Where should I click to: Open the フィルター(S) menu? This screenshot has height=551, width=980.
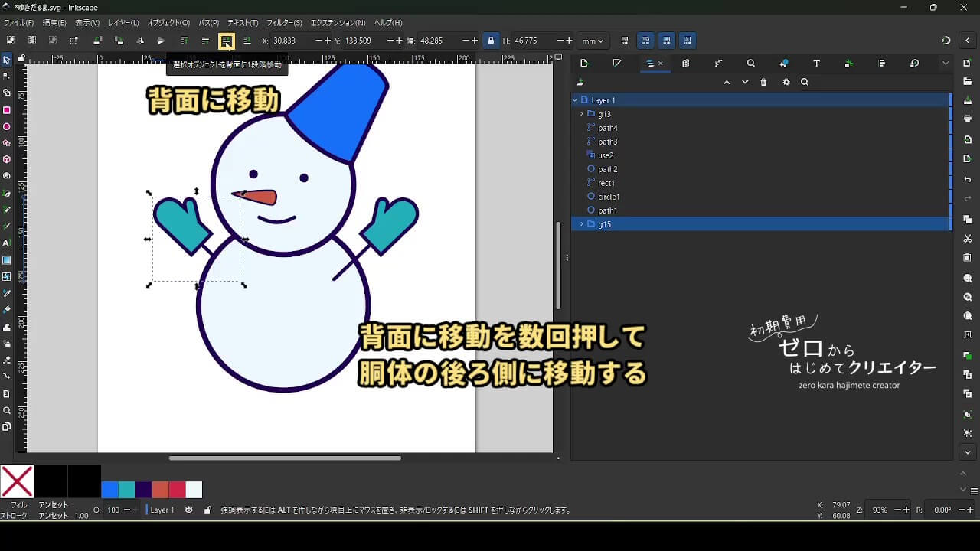(x=284, y=23)
